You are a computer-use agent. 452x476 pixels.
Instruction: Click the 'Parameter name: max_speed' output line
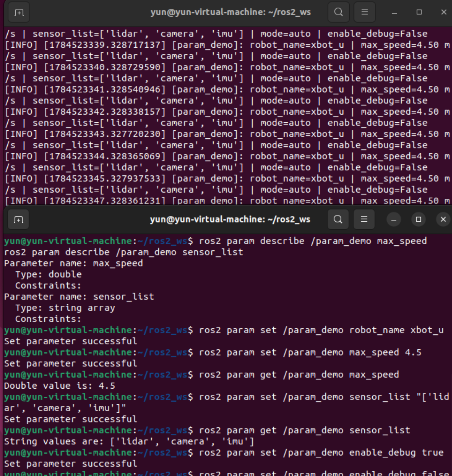(74, 263)
